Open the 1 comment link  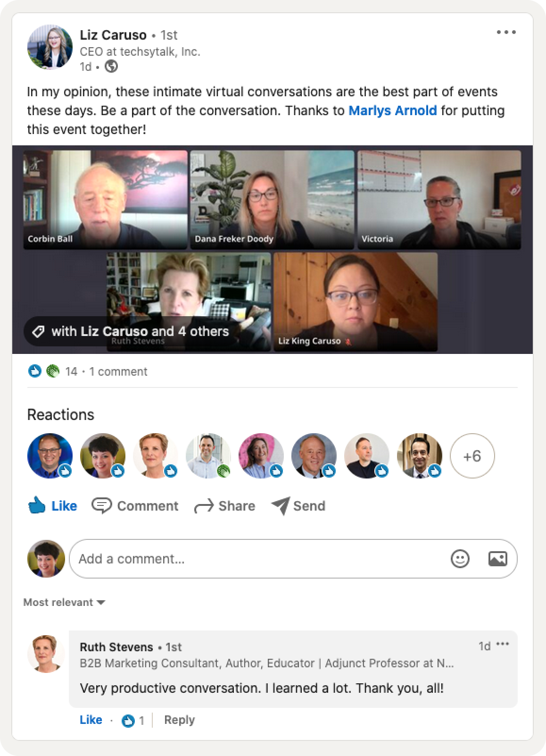point(118,371)
